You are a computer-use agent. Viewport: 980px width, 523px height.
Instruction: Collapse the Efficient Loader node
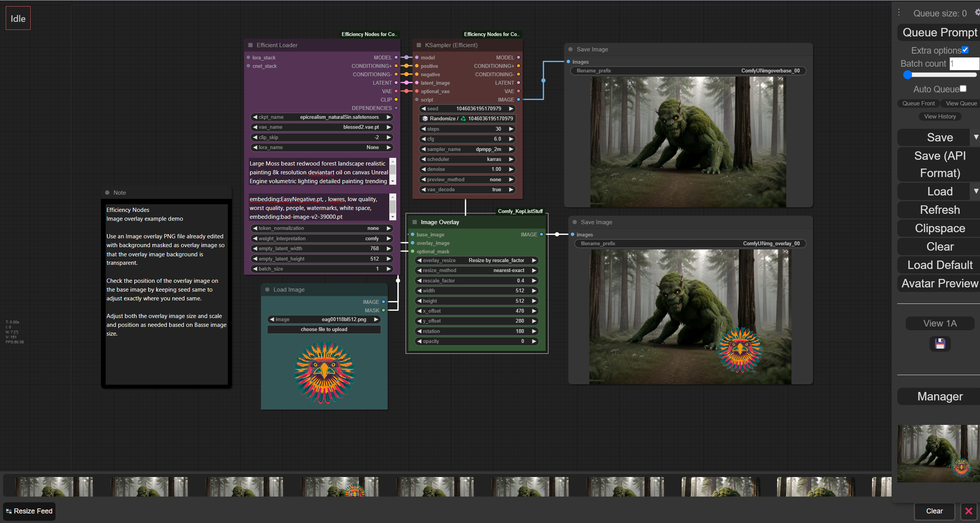coord(250,45)
